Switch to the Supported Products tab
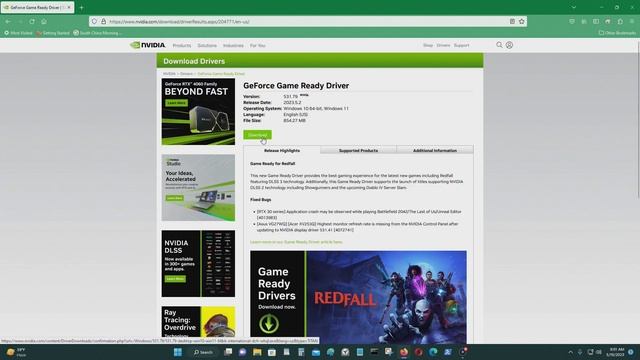 click(x=358, y=150)
